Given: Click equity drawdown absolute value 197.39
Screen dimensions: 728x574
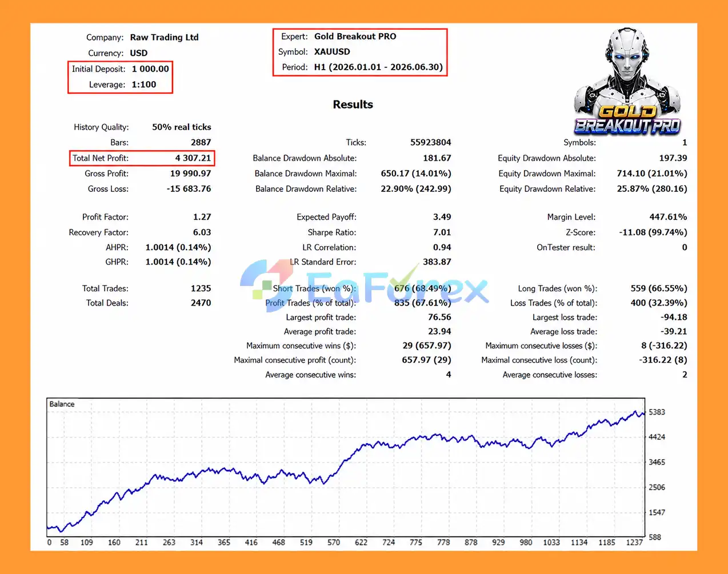Looking at the screenshot, I should click(x=673, y=158).
